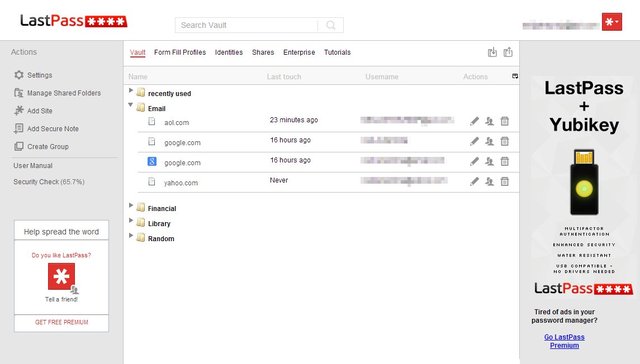The image size is (640, 364).
Task: Open the Identities tab
Action: tap(229, 52)
